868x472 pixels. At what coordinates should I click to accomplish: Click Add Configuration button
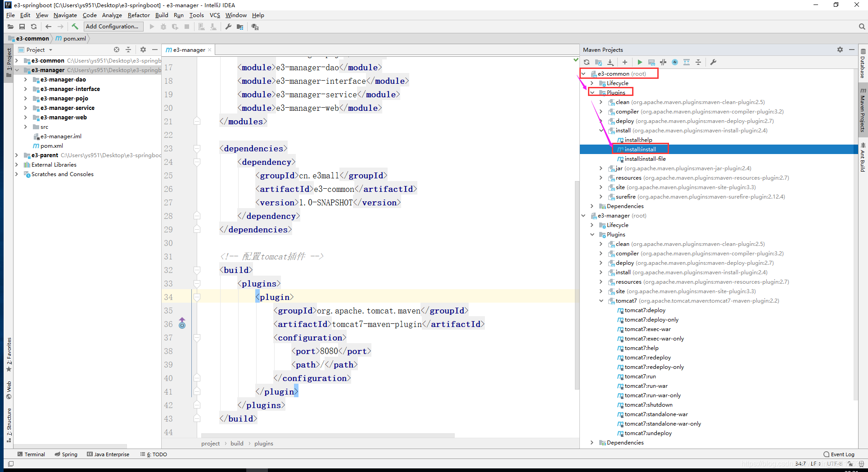pyautogui.click(x=113, y=27)
